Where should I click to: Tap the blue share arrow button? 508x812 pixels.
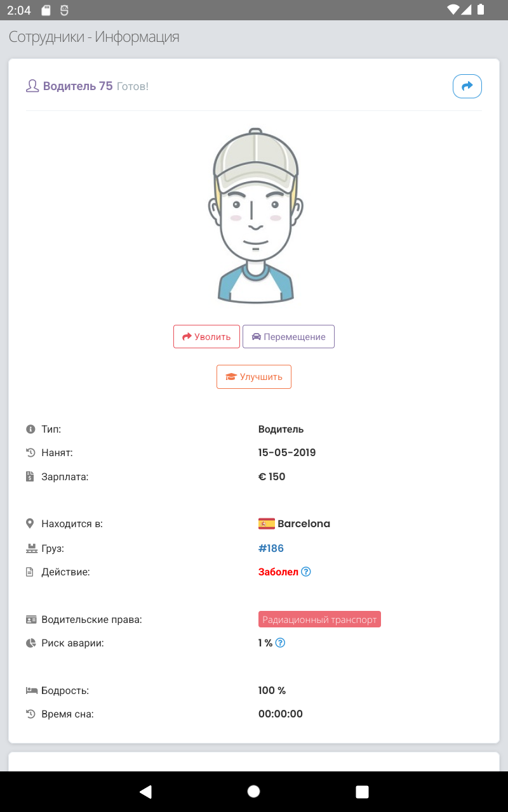coord(467,86)
